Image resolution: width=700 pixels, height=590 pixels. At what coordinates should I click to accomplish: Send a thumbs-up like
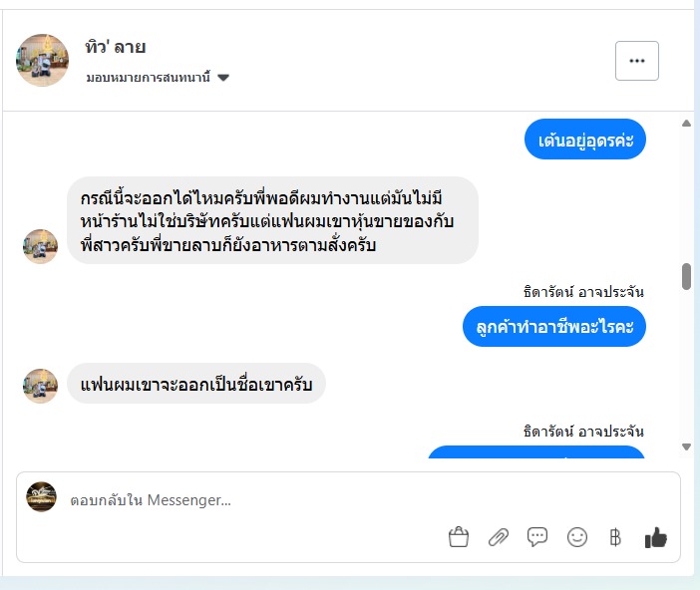pos(655,538)
